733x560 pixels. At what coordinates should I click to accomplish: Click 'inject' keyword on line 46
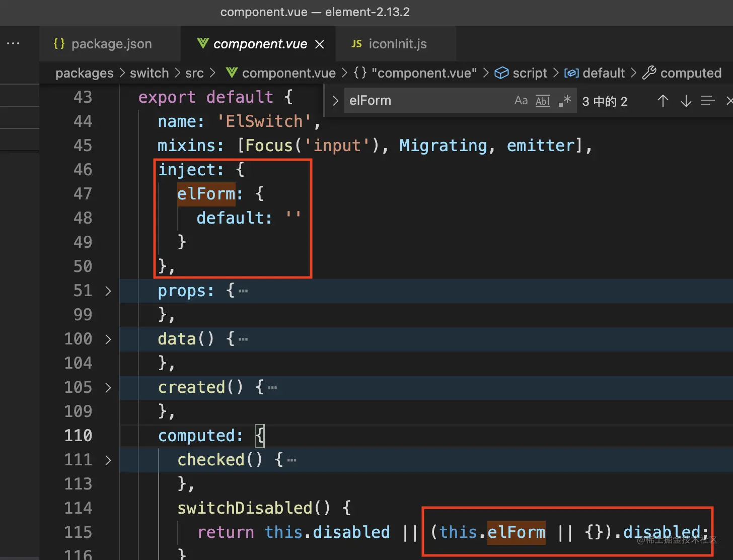pos(187,169)
